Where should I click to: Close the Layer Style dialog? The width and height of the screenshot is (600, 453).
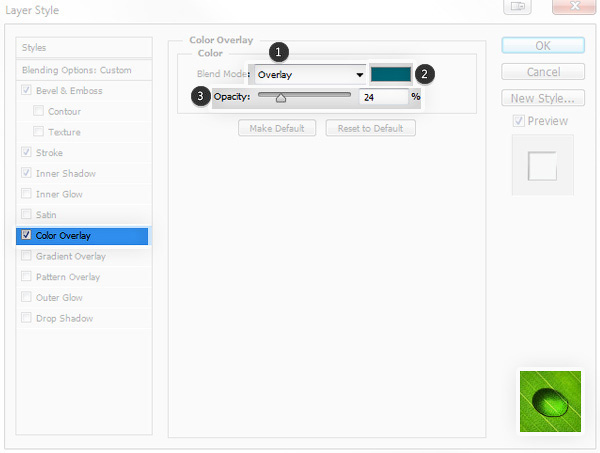click(x=574, y=6)
